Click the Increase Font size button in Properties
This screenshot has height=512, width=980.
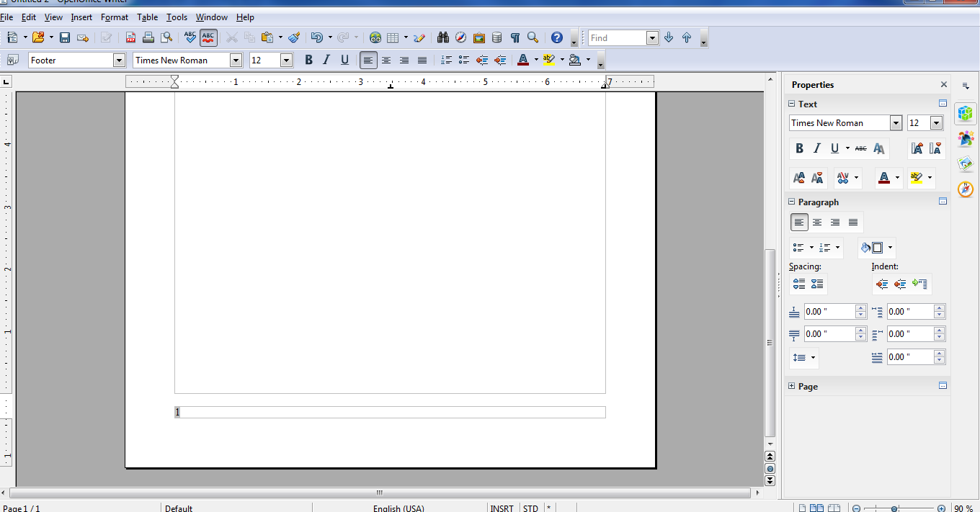[x=798, y=177]
